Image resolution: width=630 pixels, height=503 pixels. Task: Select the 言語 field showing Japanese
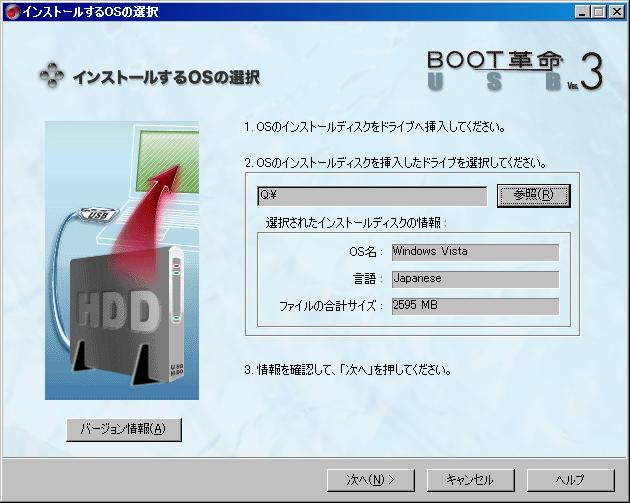point(475,279)
